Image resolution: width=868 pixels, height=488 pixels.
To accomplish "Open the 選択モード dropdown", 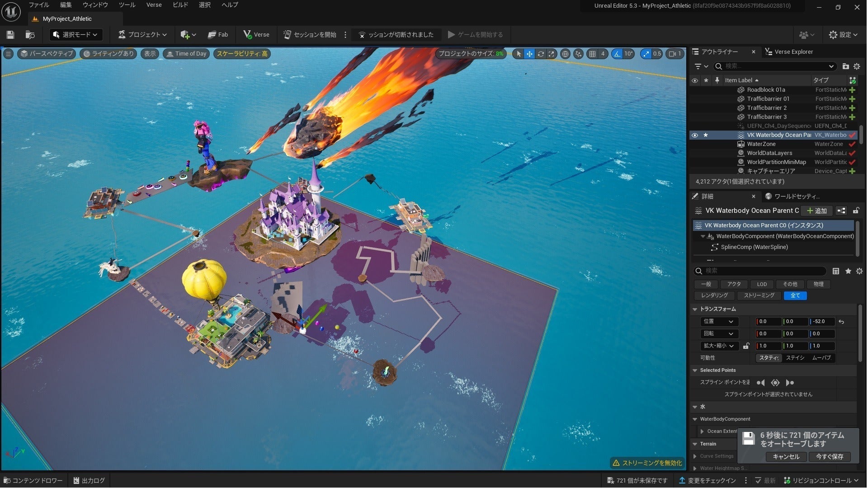I will click(x=76, y=35).
